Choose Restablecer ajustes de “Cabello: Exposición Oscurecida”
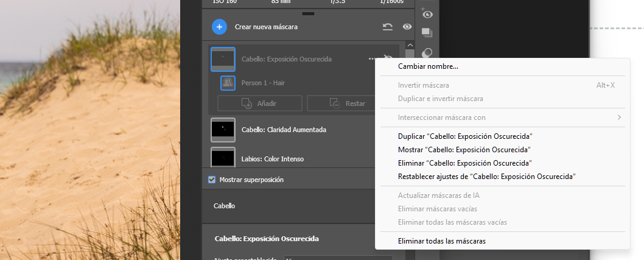 pyautogui.click(x=487, y=177)
